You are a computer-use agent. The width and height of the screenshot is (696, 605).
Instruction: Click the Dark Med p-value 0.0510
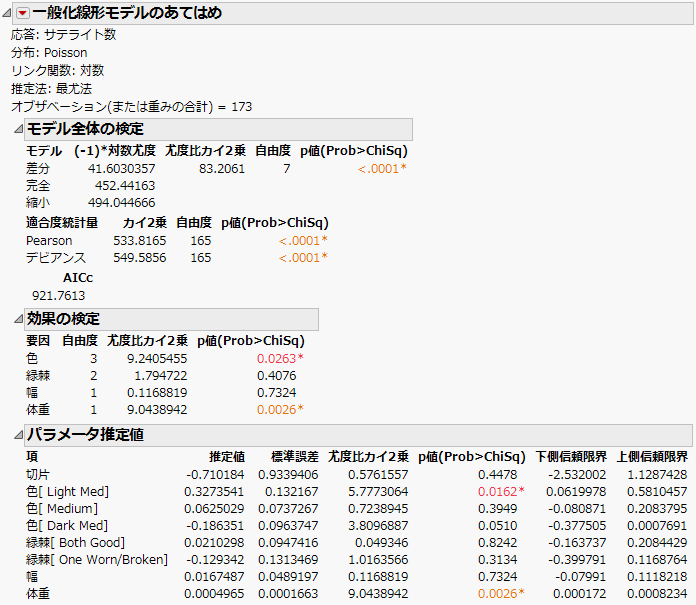point(497,526)
